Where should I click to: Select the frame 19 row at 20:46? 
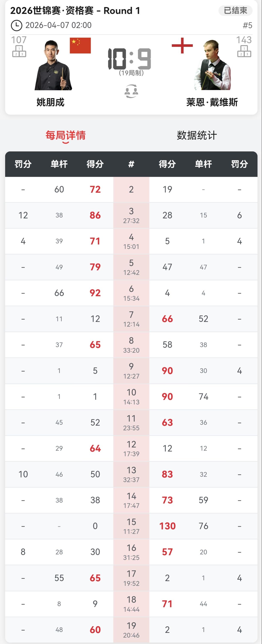click(131, 629)
